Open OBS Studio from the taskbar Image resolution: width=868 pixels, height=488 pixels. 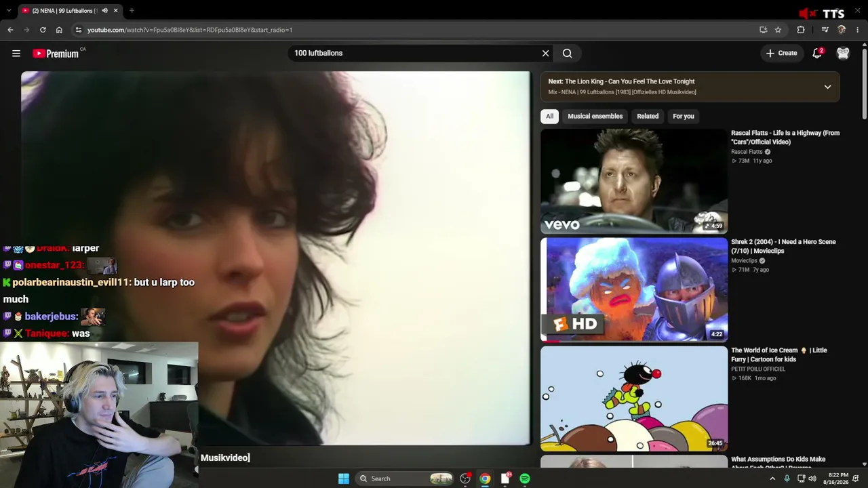(x=465, y=479)
